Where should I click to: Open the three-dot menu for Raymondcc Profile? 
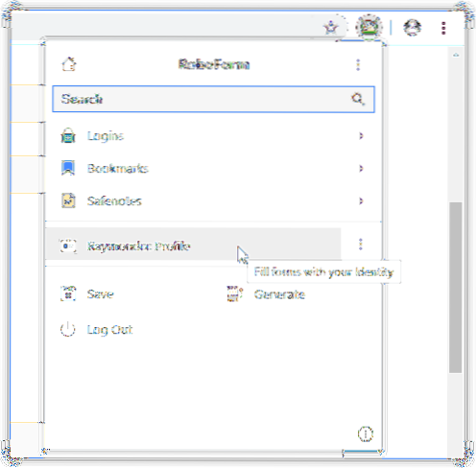pos(361,245)
